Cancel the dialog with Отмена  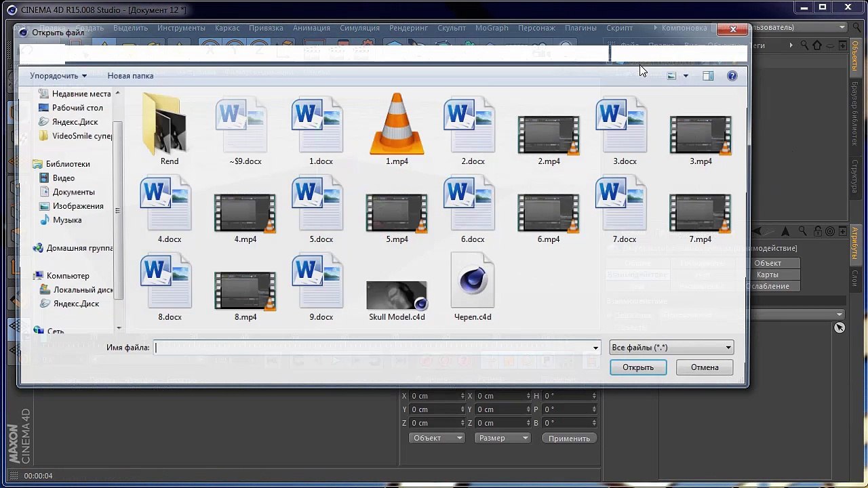click(705, 367)
